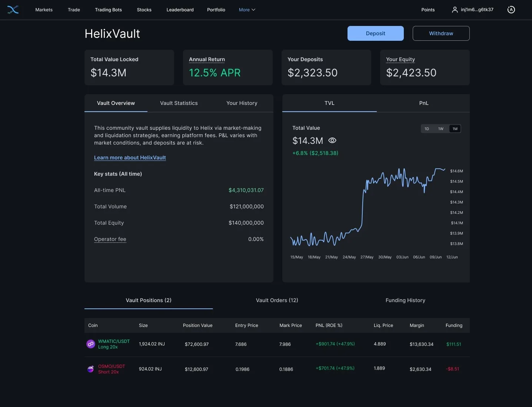This screenshot has width=532, height=407.
Task: Click the Position Value column header
Action: point(198,325)
